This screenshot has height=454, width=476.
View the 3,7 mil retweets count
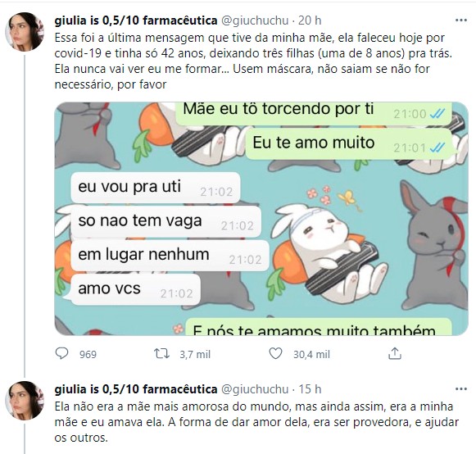tap(195, 354)
